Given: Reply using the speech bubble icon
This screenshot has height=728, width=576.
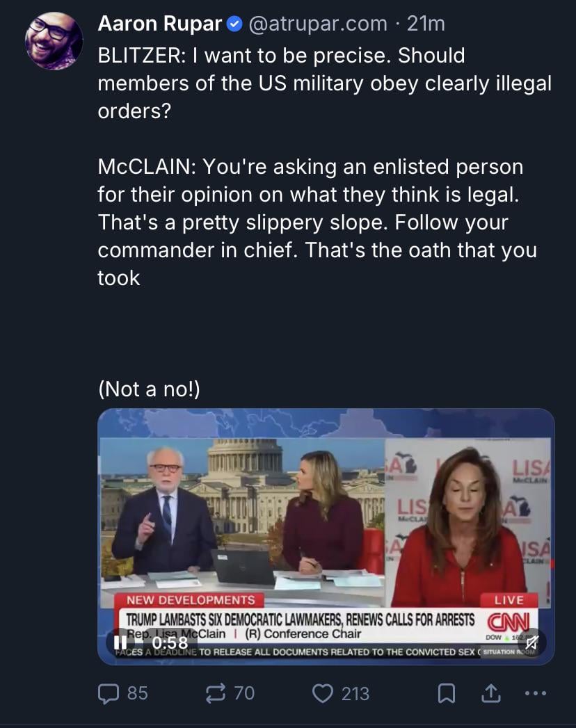Looking at the screenshot, I should (108, 694).
